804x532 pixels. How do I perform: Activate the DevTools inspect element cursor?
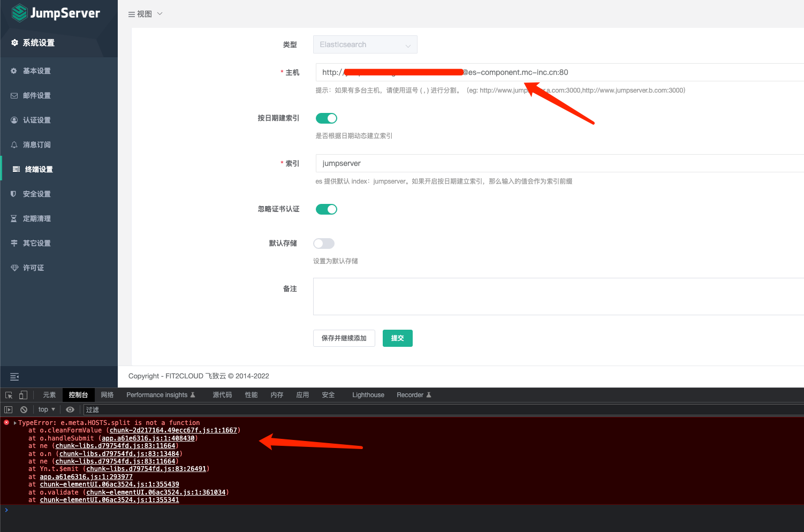pyautogui.click(x=8, y=394)
